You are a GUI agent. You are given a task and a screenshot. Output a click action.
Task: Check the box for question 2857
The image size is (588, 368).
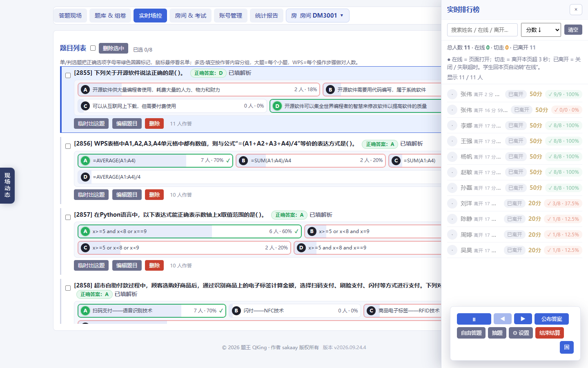point(68,217)
